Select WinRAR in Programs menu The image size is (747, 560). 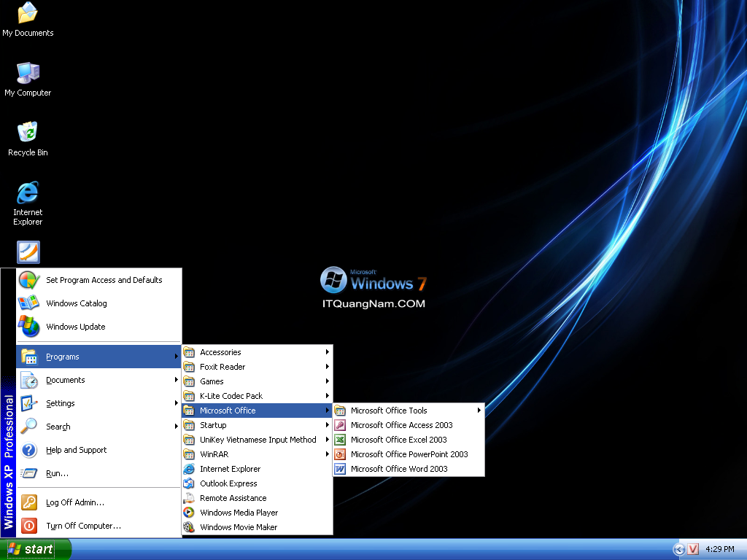(258, 454)
